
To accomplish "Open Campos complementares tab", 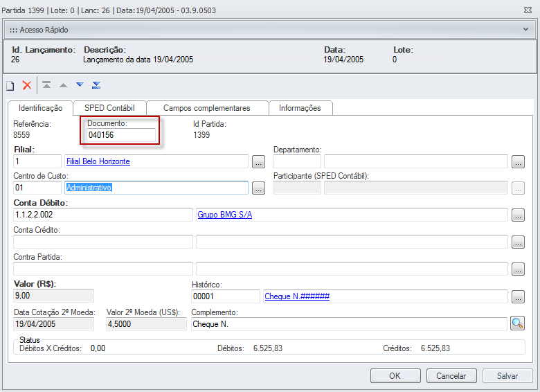I will point(206,108).
